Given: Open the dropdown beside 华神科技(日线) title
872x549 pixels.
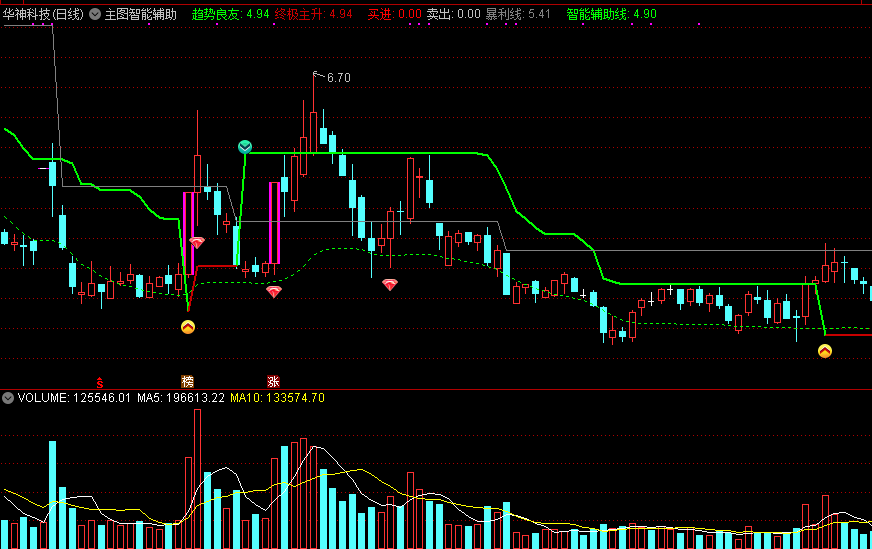Looking at the screenshot, I should (95, 14).
